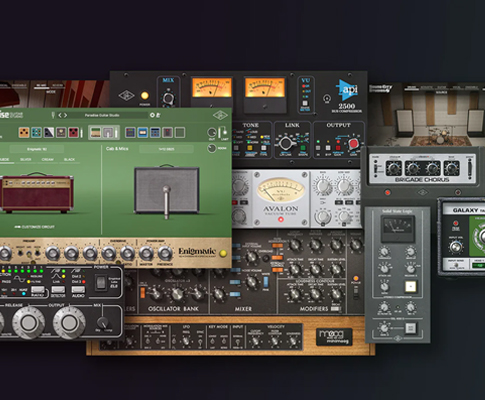The image size is (485, 400).
Task: Go to the previous preset arrow
Action: click(x=60, y=115)
